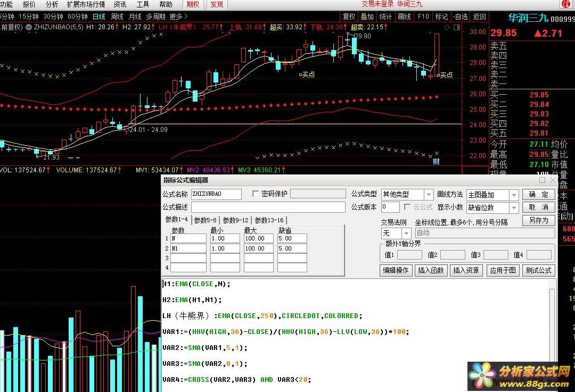Click the diamond icon at chart top right
Image resolution: width=575 pixels, height=392 pixels.
tap(447, 28)
